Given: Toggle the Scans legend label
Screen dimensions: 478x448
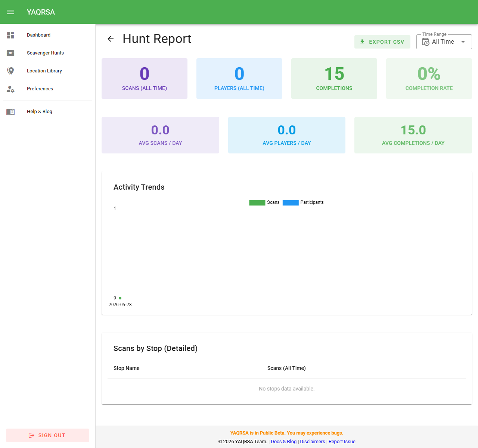Looking at the screenshot, I should tap(273, 202).
